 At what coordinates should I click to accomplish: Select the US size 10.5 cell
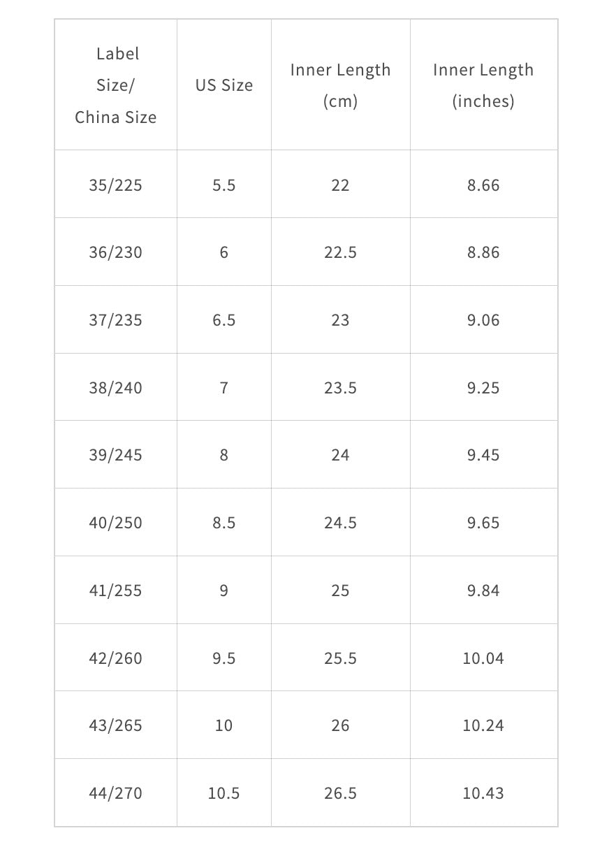click(224, 793)
